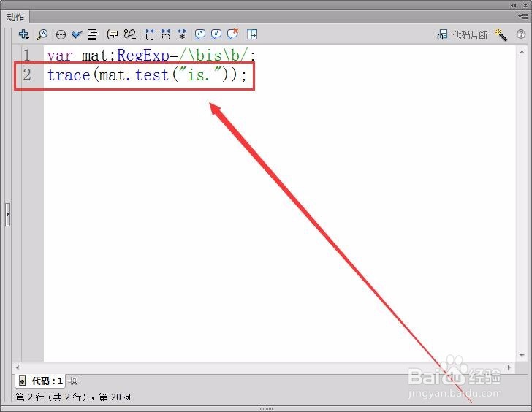Click line number 2 in the gutter
This screenshot has height=412, width=532.
tap(27, 75)
